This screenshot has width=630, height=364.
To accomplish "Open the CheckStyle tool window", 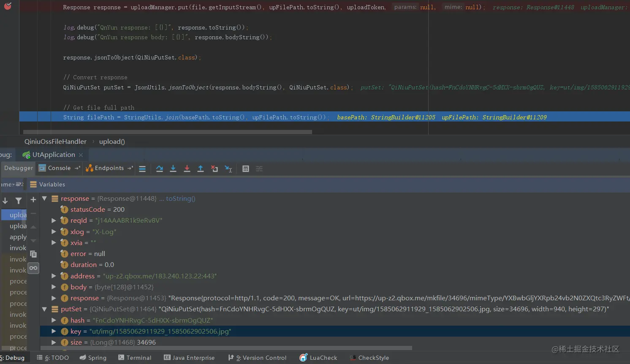I will coord(369,358).
